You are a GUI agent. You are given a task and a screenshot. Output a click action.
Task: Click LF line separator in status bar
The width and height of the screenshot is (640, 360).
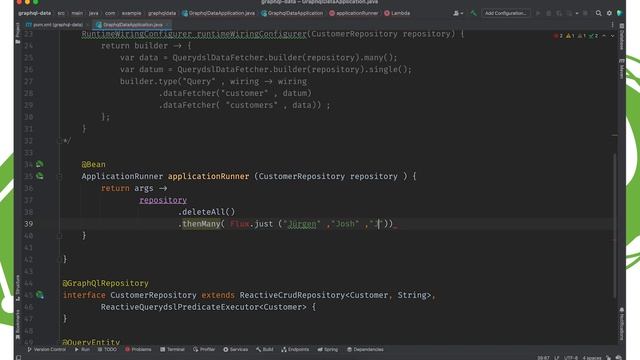557,358
